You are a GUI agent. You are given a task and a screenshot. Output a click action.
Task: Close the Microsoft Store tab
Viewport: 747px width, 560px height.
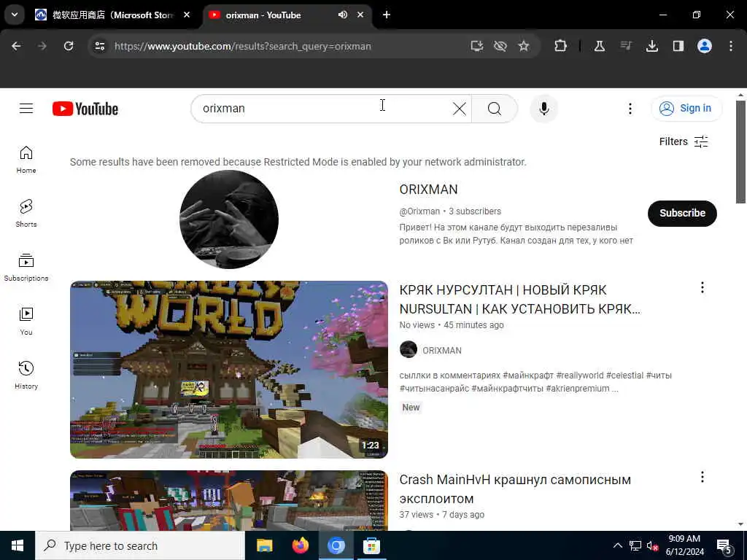pos(187,15)
